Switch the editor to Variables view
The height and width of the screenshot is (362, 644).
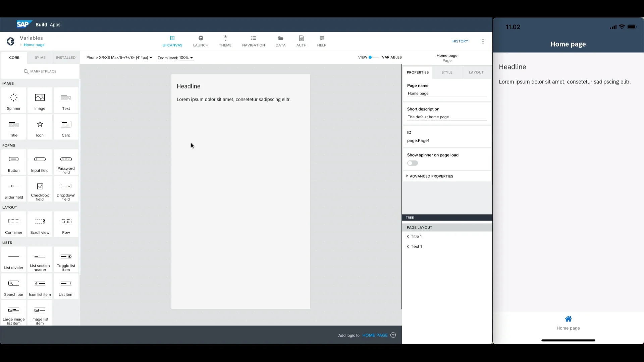click(x=391, y=57)
